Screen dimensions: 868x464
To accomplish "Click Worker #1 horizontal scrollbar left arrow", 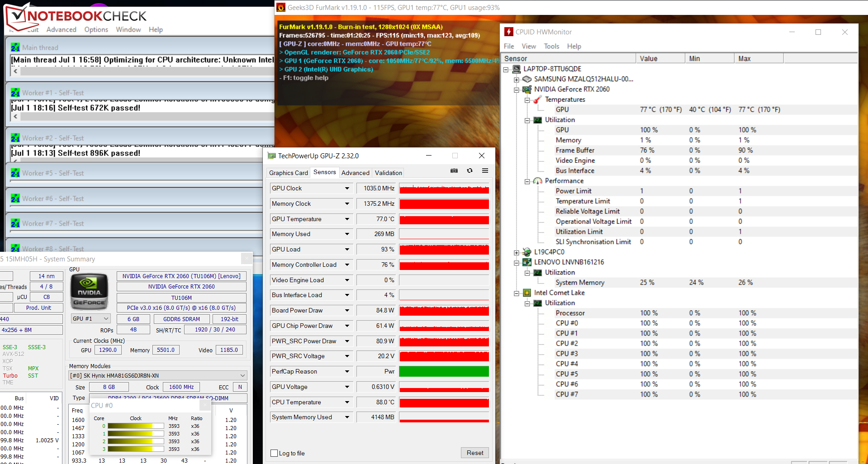I will pos(16,116).
